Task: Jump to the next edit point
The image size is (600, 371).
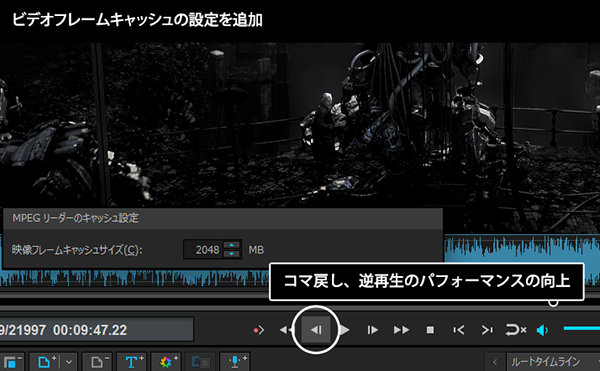Action: click(x=487, y=330)
